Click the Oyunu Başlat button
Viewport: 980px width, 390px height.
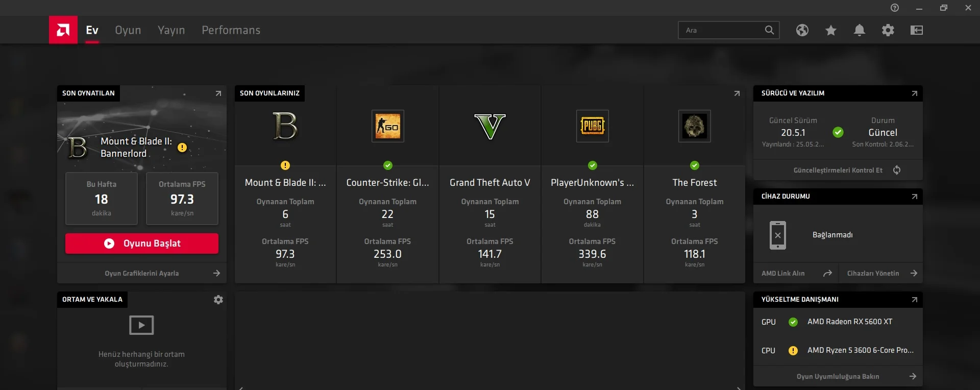(142, 243)
